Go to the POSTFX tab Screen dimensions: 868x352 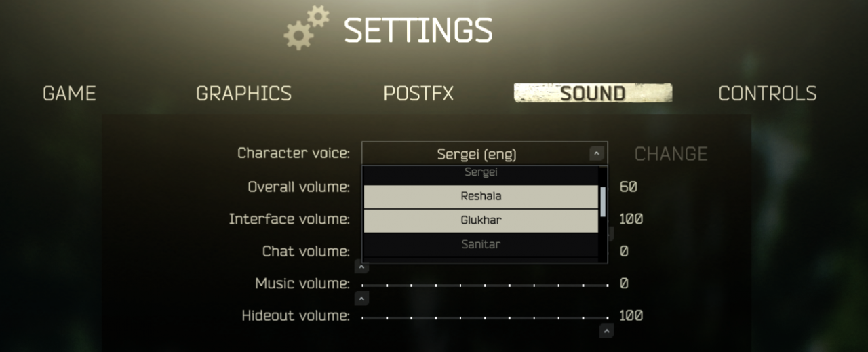coord(418,94)
